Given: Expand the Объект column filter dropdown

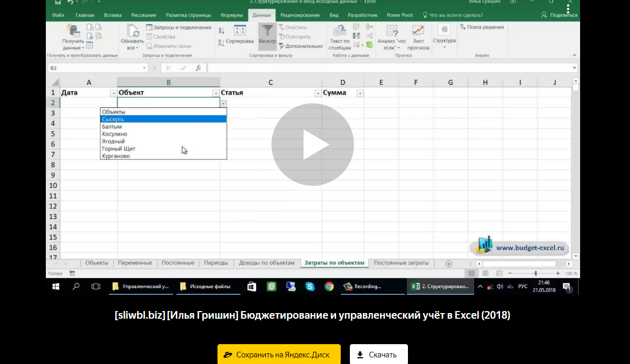Looking at the screenshot, I should click(x=216, y=93).
